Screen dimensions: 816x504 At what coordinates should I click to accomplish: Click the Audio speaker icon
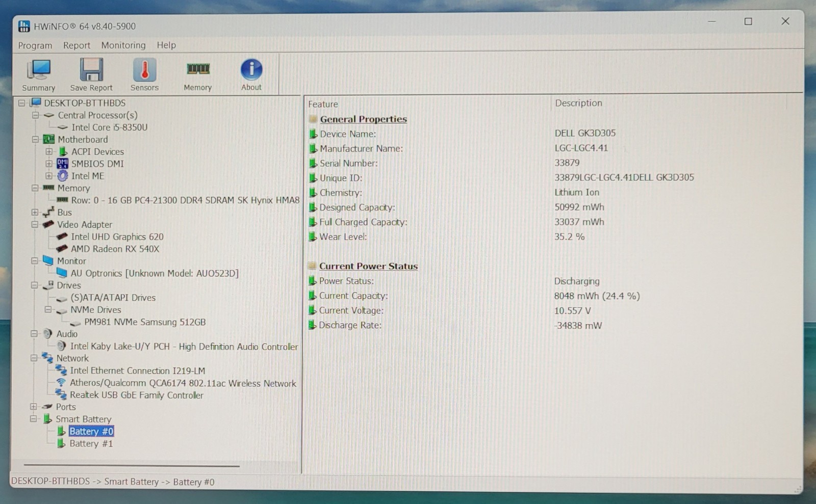pyautogui.click(x=47, y=334)
